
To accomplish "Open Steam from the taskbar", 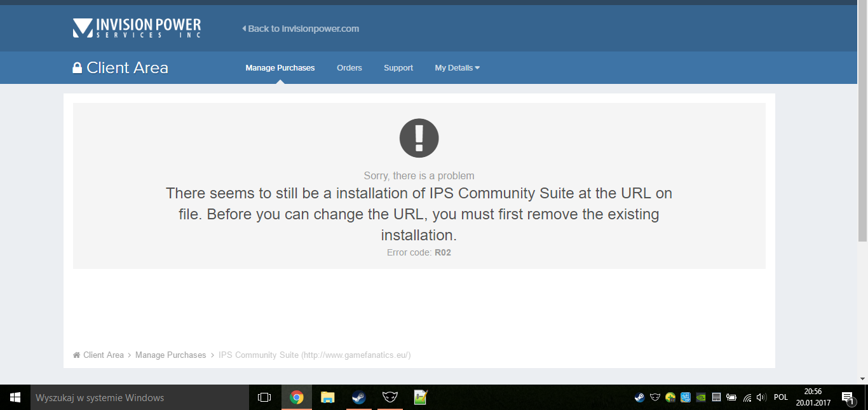I will coord(359,397).
